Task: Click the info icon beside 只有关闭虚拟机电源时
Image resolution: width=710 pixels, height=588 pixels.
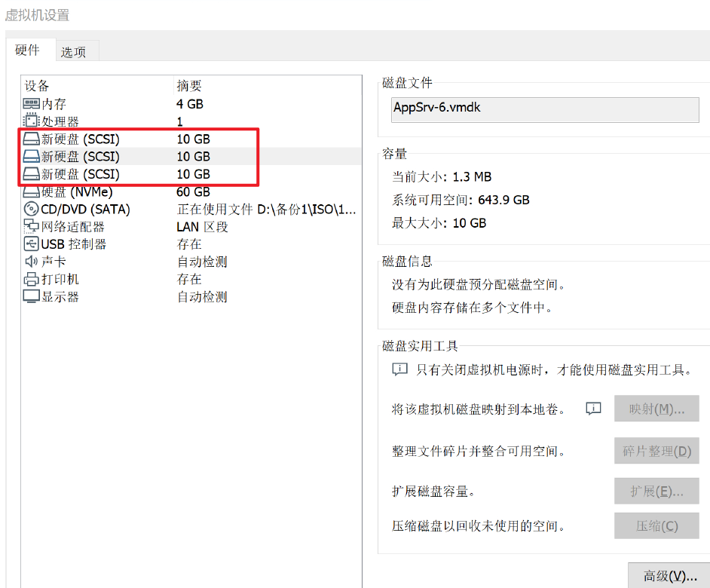Action: (x=399, y=369)
